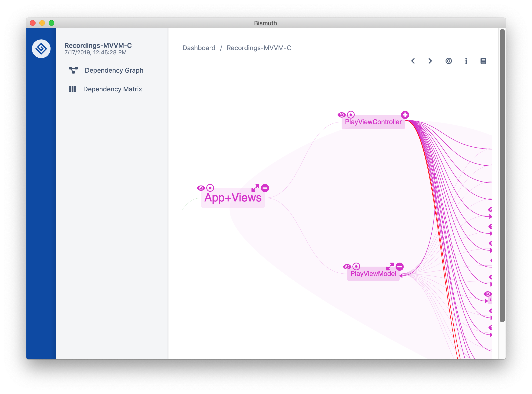Go to the Dashboard breadcrumb

[199, 48]
